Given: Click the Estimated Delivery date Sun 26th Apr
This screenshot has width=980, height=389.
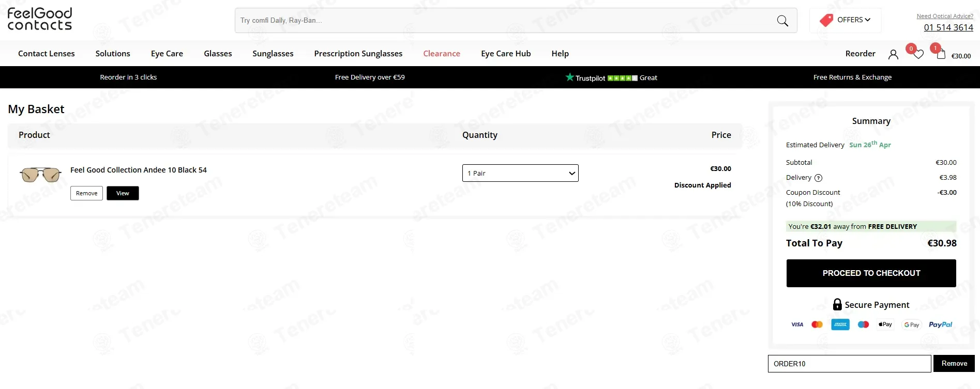Looking at the screenshot, I should point(870,145).
